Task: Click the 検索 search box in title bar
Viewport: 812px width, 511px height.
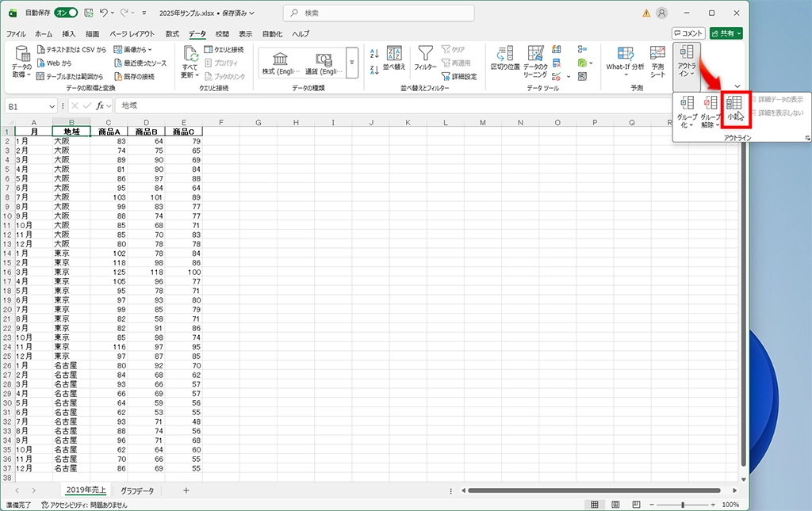Action: coord(378,13)
